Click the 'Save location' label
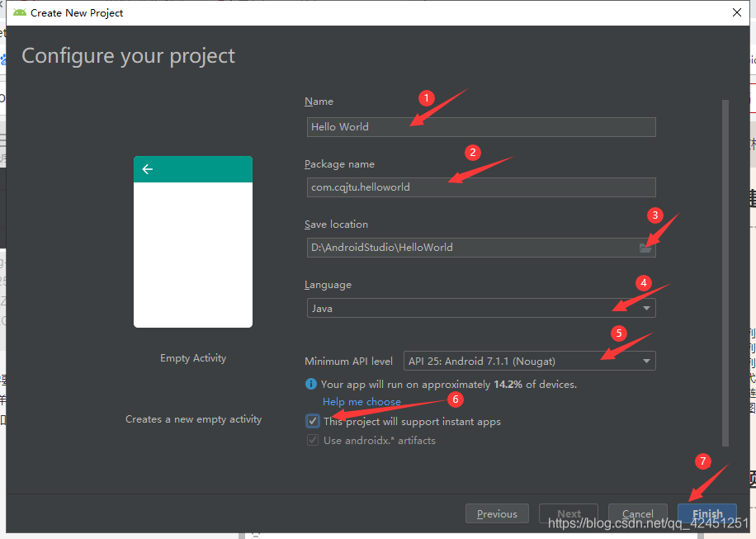This screenshot has height=539, width=756. (x=336, y=225)
